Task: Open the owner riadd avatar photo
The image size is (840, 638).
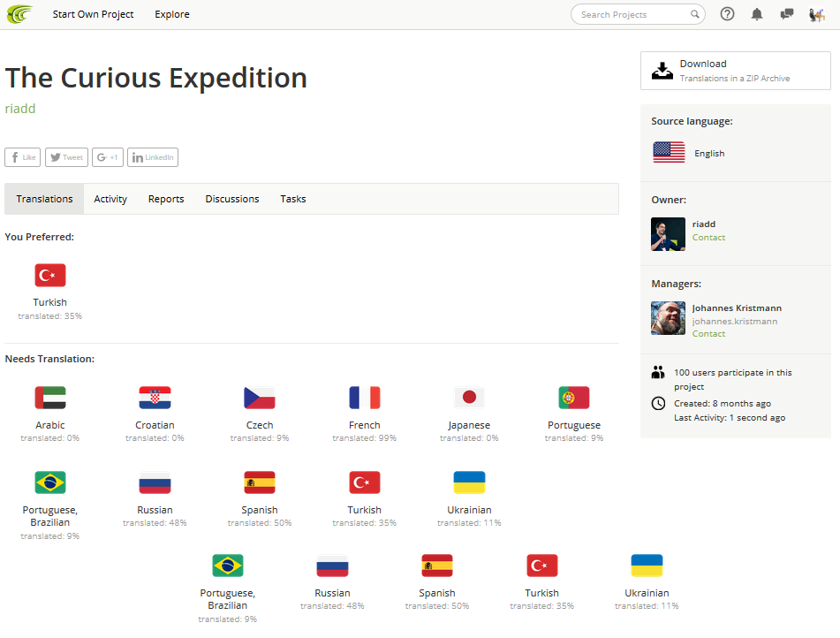Action: click(668, 234)
